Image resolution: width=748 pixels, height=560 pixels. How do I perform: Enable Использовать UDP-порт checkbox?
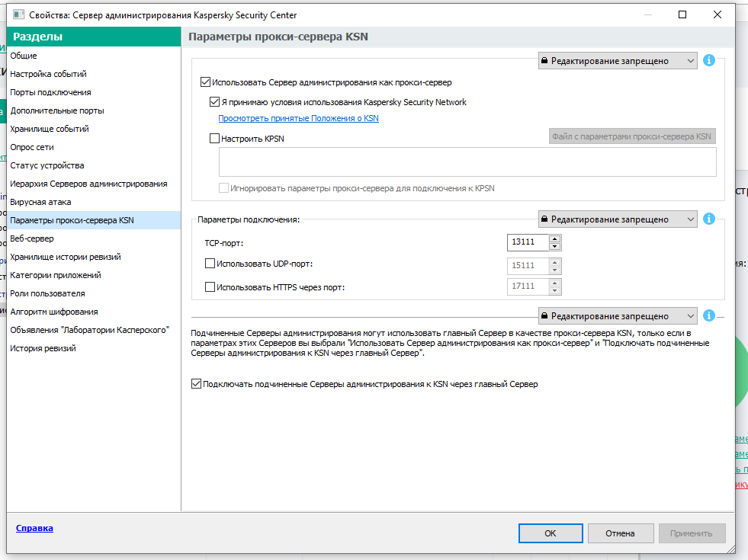coord(210,263)
